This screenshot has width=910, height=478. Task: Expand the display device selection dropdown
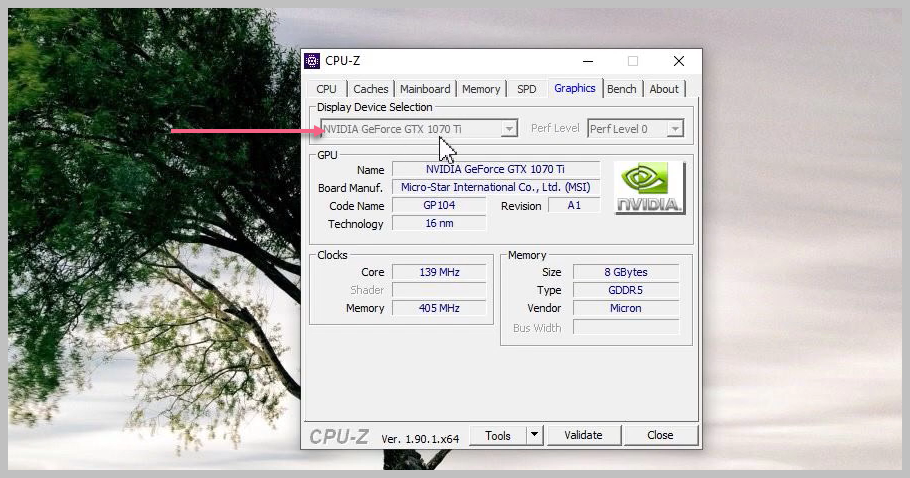point(509,129)
